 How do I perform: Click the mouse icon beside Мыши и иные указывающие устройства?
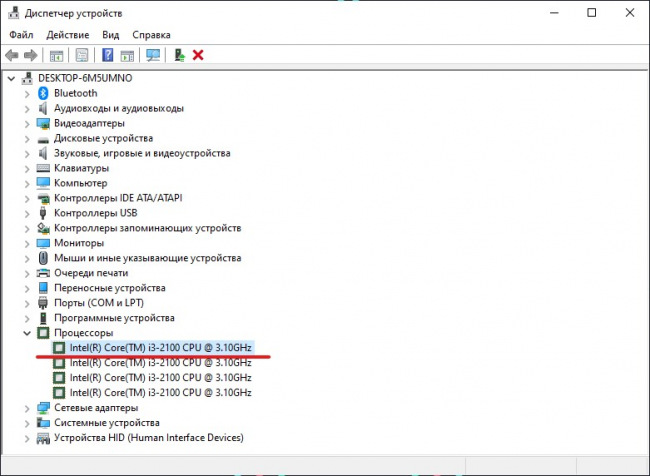tap(43, 258)
